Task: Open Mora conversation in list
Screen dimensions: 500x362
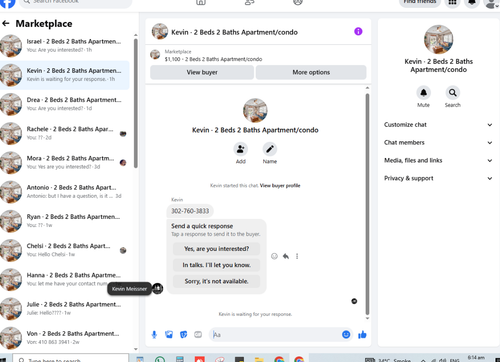Action: pyautogui.click(x=65, y=162)
